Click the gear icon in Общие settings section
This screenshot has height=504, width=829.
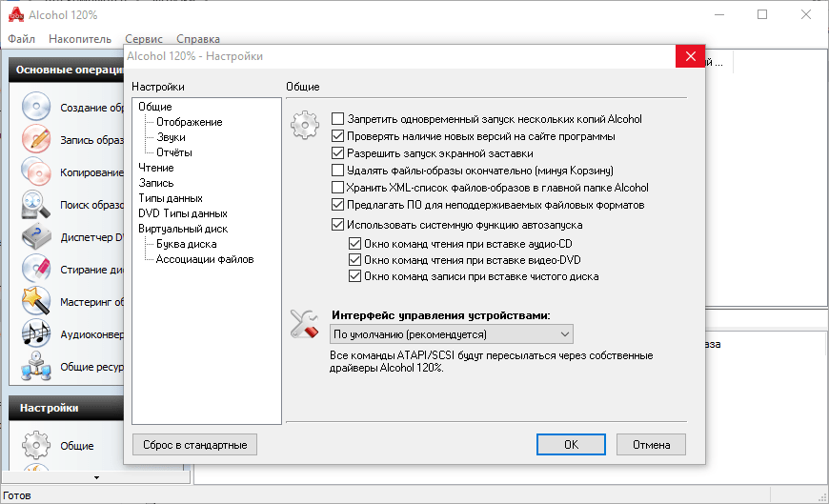(x=305, y=126)
